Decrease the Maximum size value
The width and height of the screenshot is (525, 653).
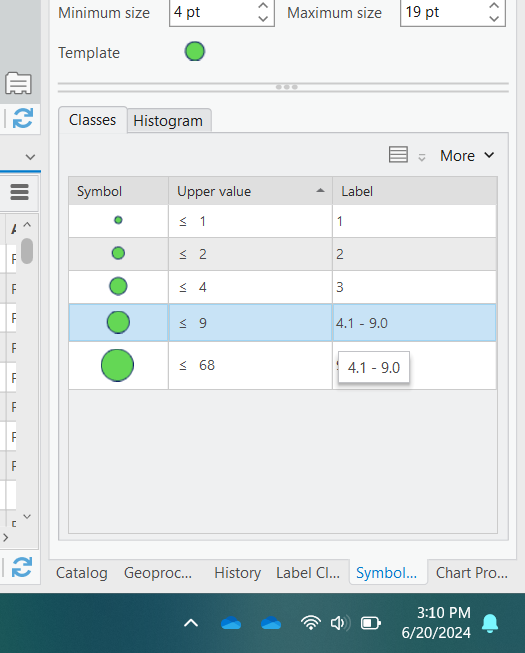click(494, 19)
